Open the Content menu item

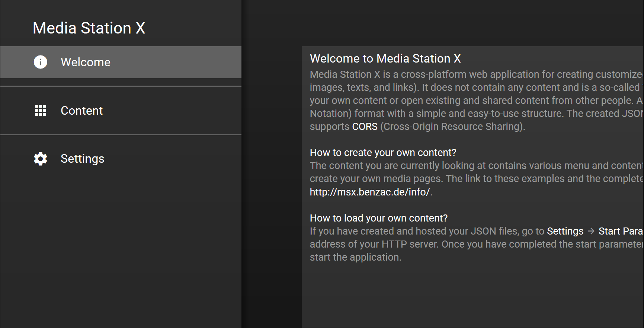[121, 111]
